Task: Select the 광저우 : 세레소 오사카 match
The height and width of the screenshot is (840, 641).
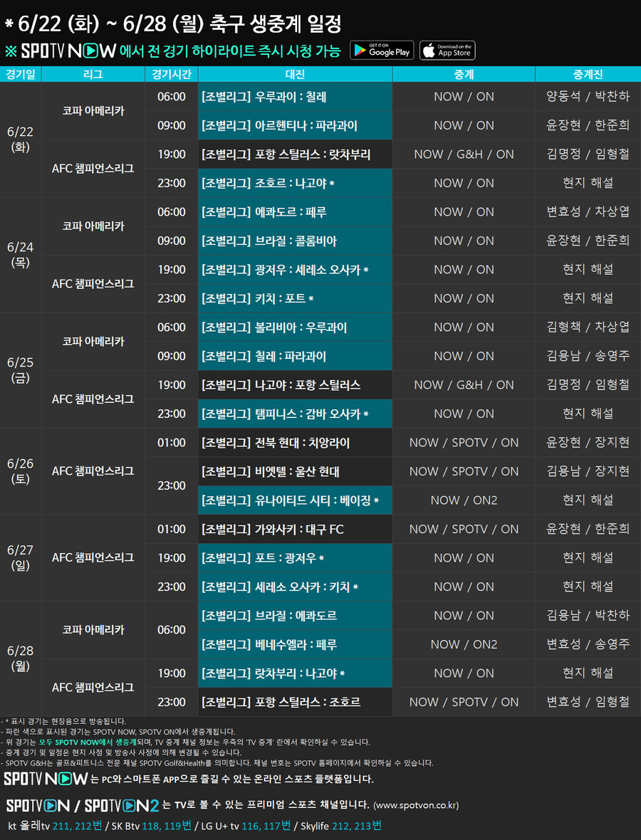Action: 295,270
